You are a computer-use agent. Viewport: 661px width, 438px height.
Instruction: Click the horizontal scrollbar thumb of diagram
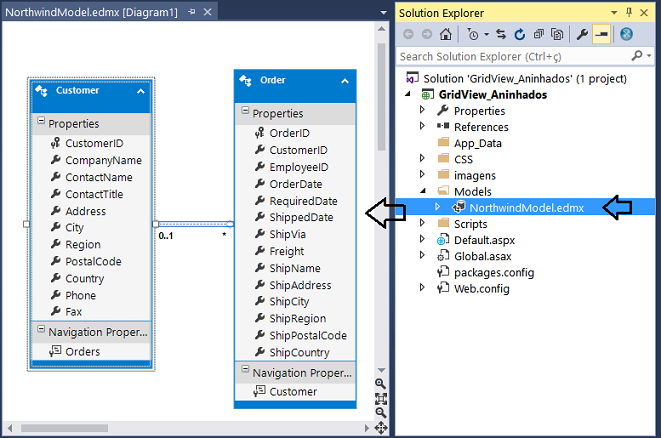pos(64,428)
